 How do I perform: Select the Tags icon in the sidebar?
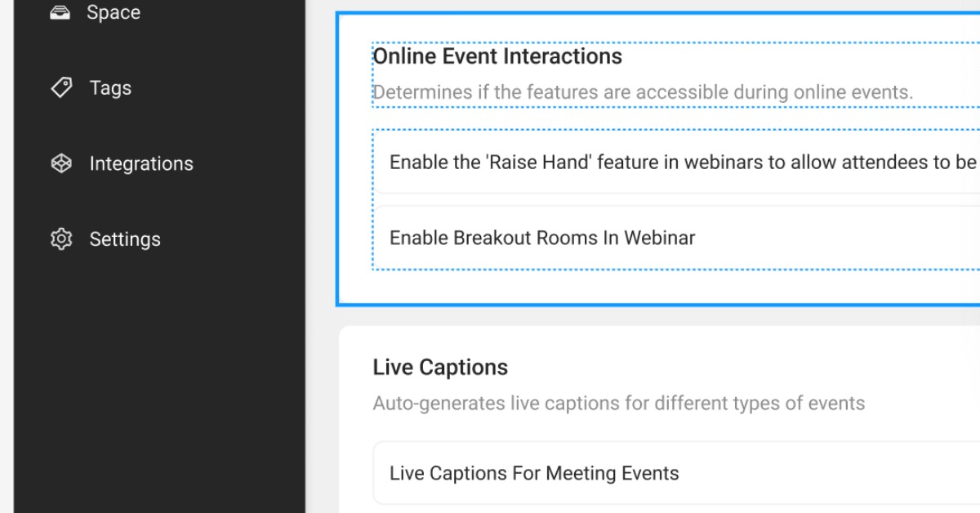tap(60, 87)
